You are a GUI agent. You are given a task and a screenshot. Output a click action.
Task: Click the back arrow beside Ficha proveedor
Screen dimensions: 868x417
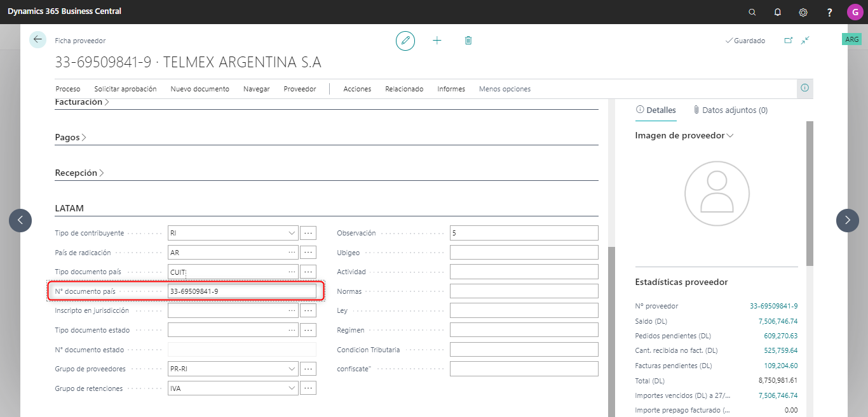coord(37,39)
